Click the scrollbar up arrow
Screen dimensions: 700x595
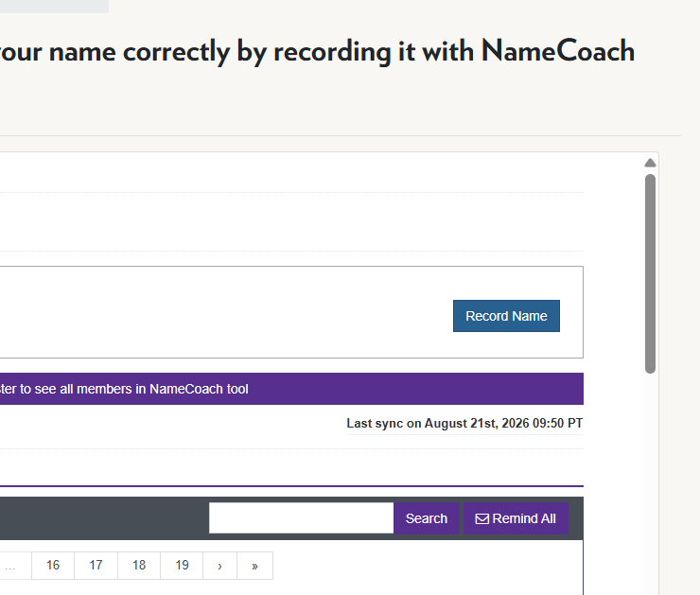(650, 163)
